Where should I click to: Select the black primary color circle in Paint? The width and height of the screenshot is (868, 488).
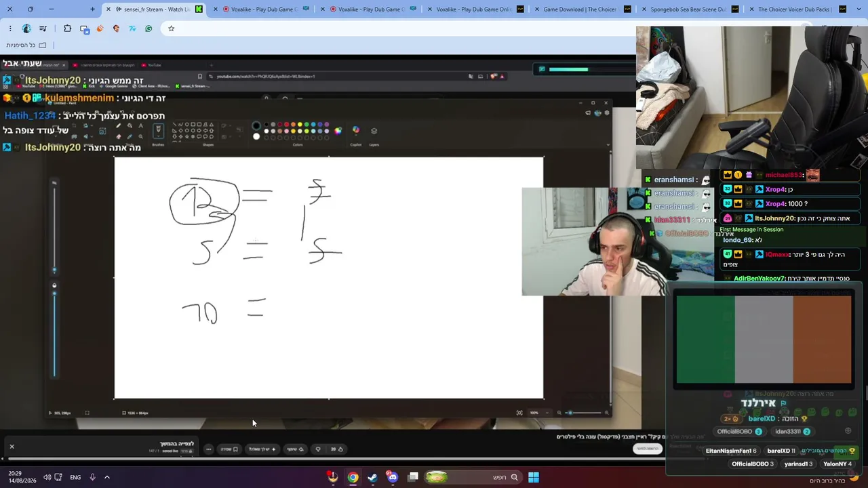(256, 125)
